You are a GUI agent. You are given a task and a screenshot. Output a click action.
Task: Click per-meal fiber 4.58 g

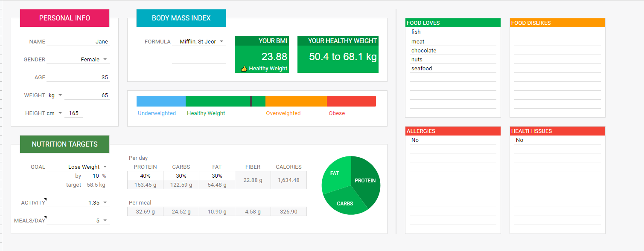pyautogui.click(x=253, y=211)
